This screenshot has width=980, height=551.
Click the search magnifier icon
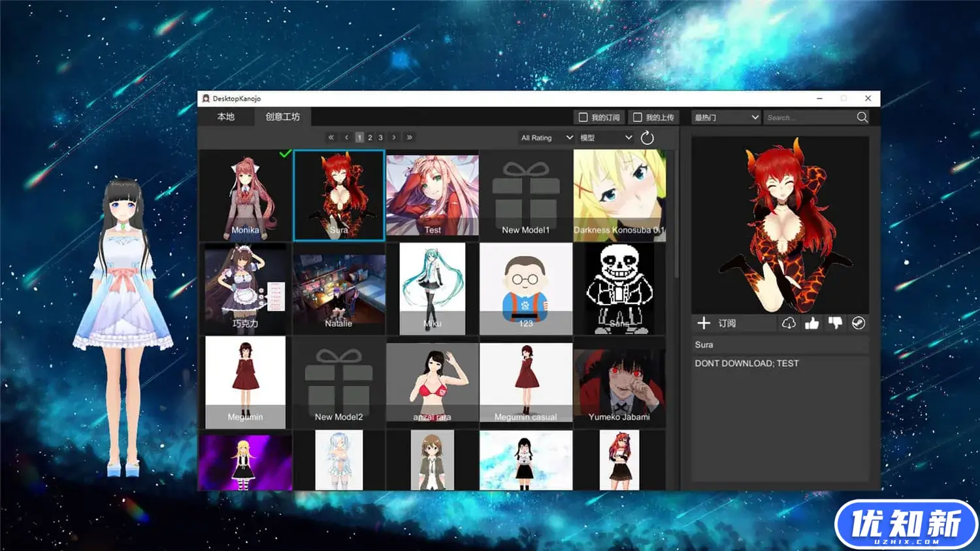[x=862, y=118]
